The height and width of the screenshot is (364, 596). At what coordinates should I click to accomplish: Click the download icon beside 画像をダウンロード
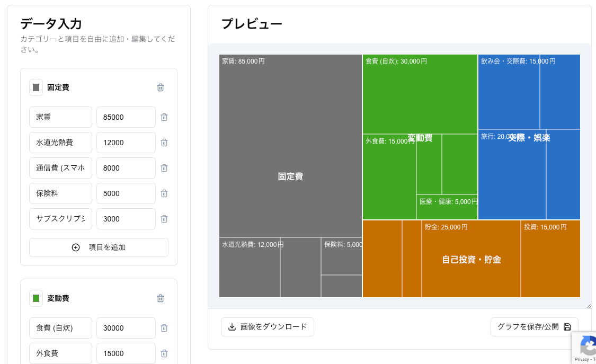pos(232,327)
